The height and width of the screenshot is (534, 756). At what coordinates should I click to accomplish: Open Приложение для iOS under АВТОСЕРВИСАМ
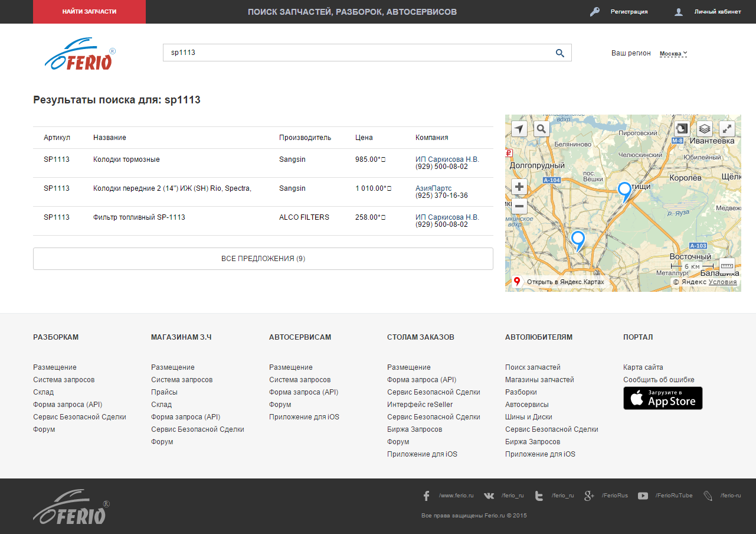[x=305, y=417]
